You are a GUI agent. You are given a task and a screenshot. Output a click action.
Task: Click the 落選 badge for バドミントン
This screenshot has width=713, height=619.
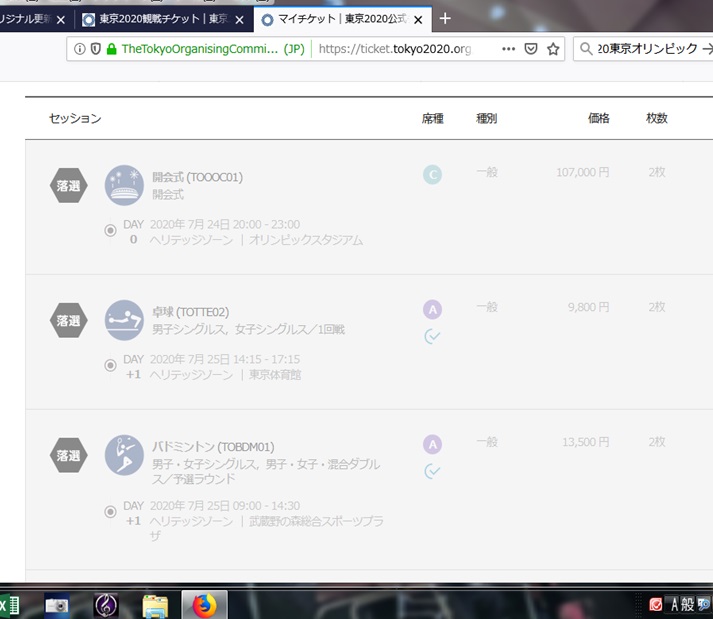pyautogui.click(x=69, y=455)
